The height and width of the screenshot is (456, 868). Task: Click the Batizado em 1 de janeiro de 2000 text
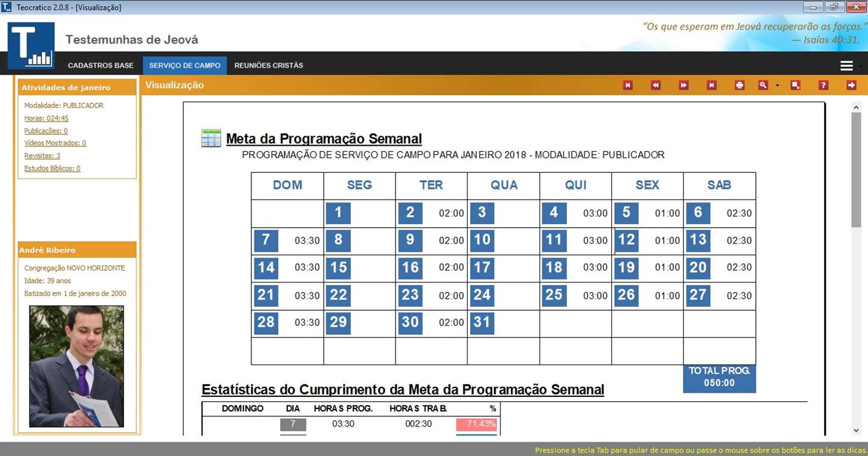[x=75, y=293]
